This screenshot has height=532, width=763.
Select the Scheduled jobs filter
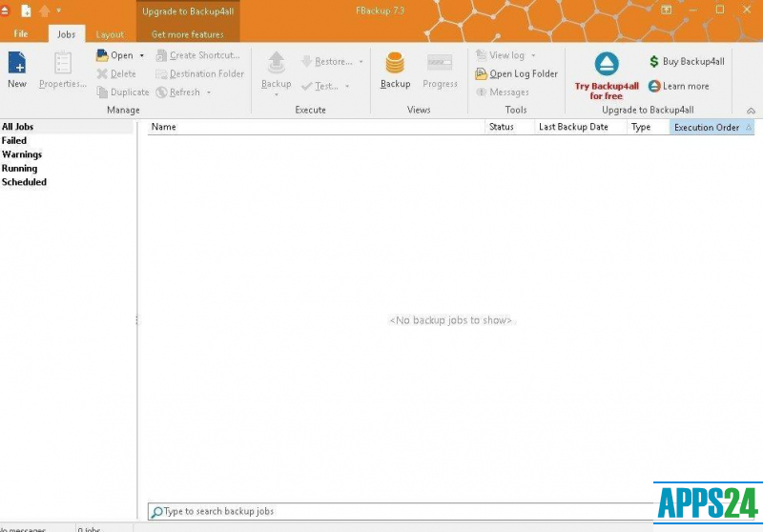tap(25, 182)
